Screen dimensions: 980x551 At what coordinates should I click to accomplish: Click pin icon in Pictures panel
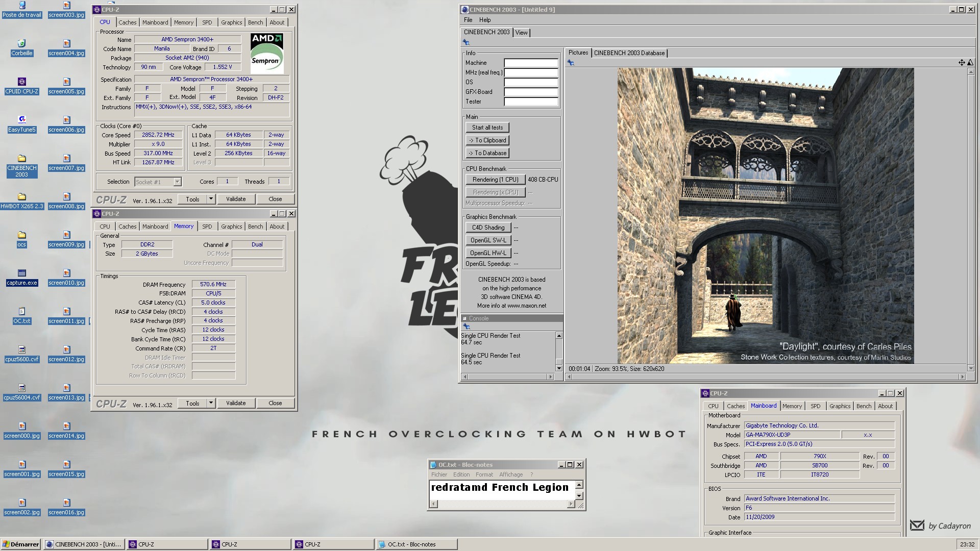point(571,63)
